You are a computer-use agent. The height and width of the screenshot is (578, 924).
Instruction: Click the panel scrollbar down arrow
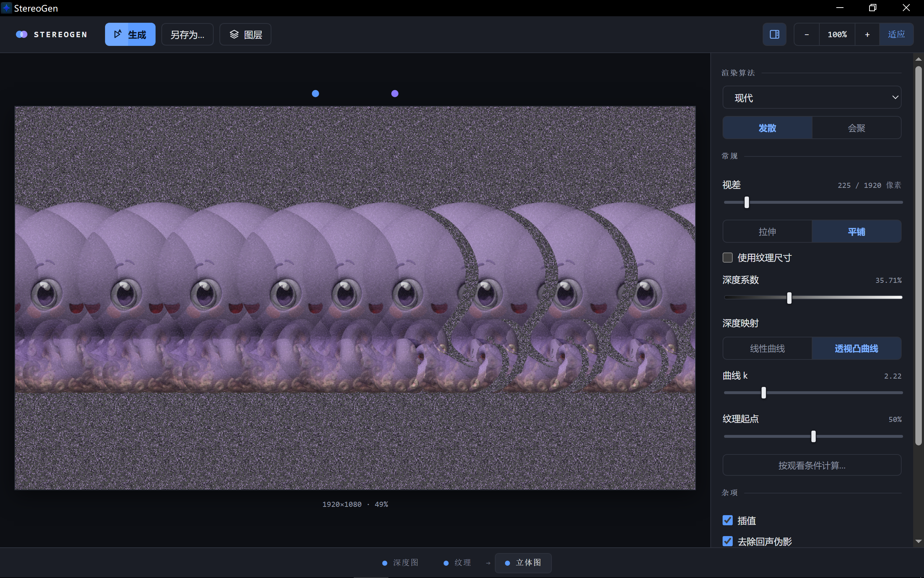tap(918, 541)
